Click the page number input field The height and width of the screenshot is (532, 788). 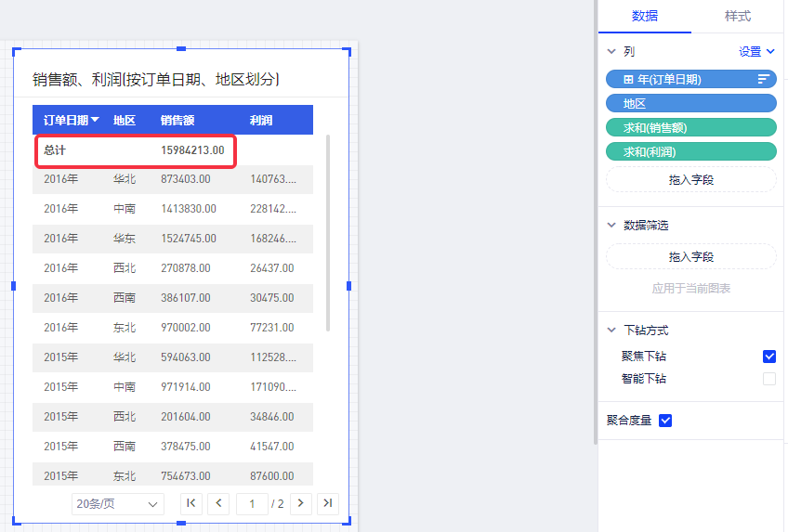point(251,503)
